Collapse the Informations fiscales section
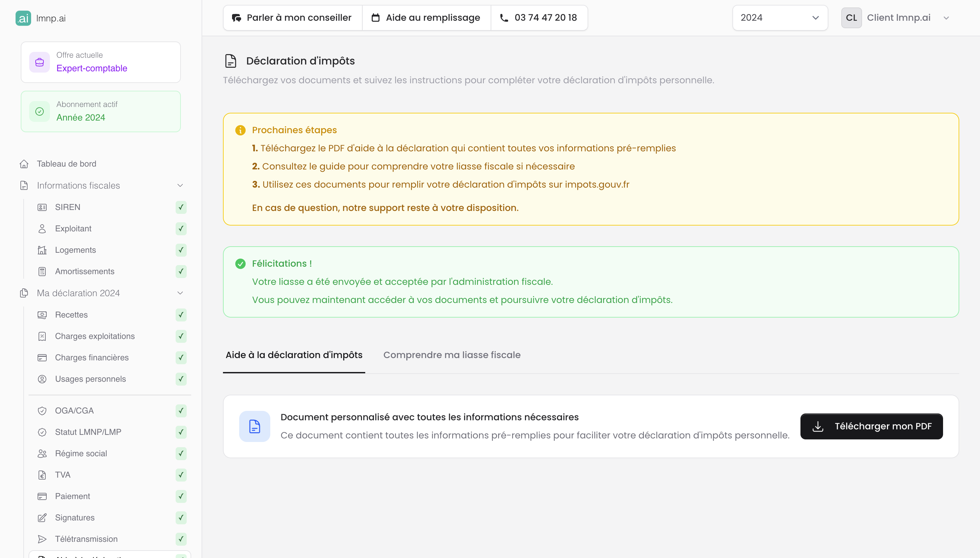Viewport: 980px width, 558px height. click(x=180, y=185)
